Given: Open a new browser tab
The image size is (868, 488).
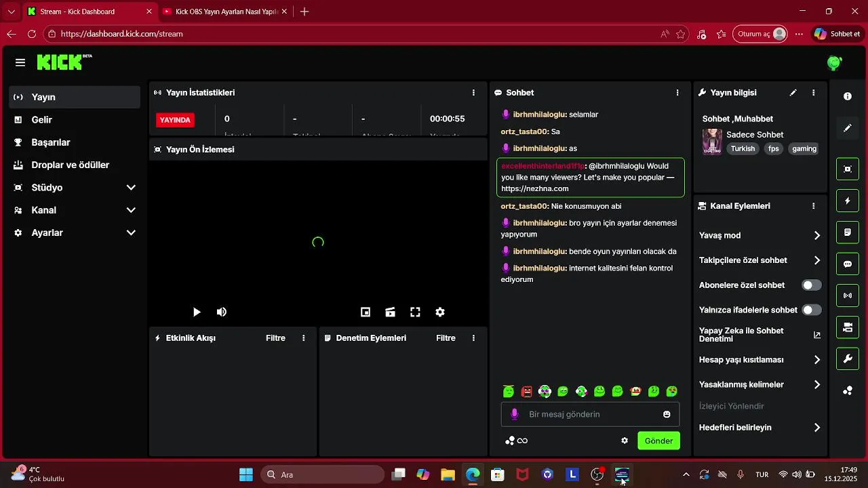Looking at the screenshot, I should [x=304, y=12].
